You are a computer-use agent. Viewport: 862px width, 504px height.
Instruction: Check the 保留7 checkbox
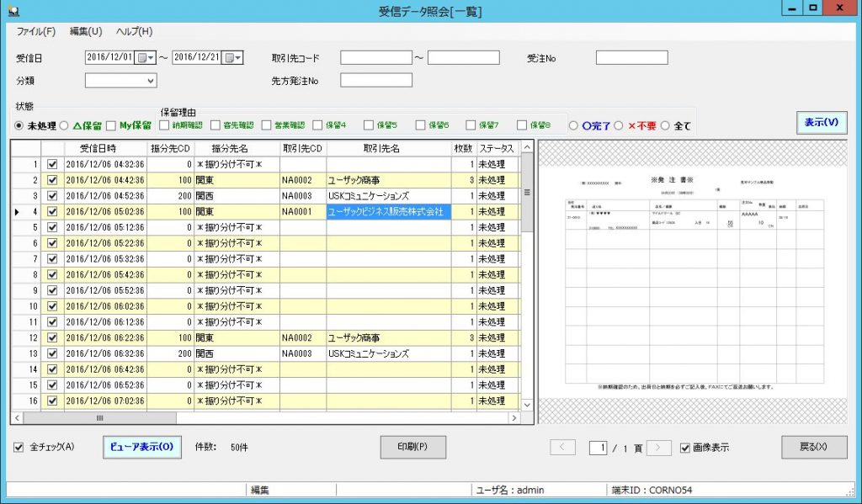(471, 125)
